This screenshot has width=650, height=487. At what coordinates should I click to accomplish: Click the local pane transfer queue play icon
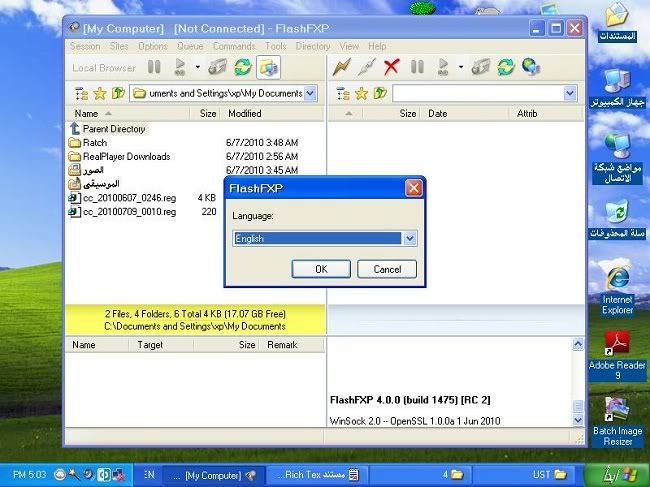pos(180,67)
